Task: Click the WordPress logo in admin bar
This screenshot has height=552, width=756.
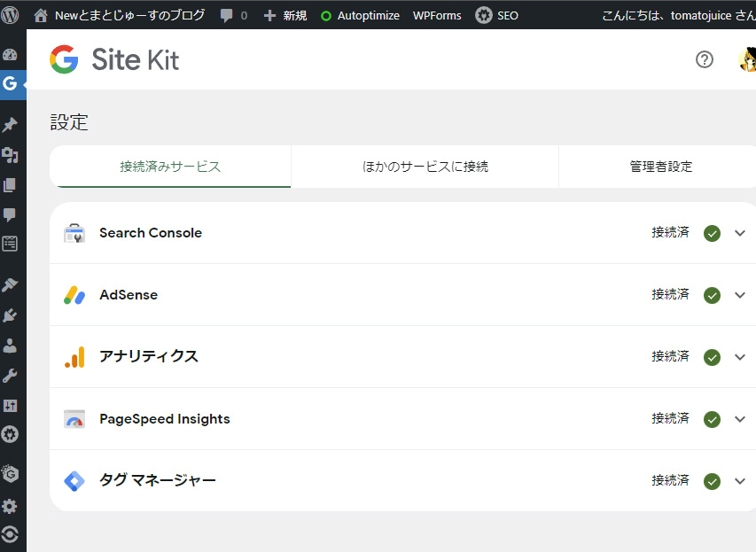Action: 10,15
